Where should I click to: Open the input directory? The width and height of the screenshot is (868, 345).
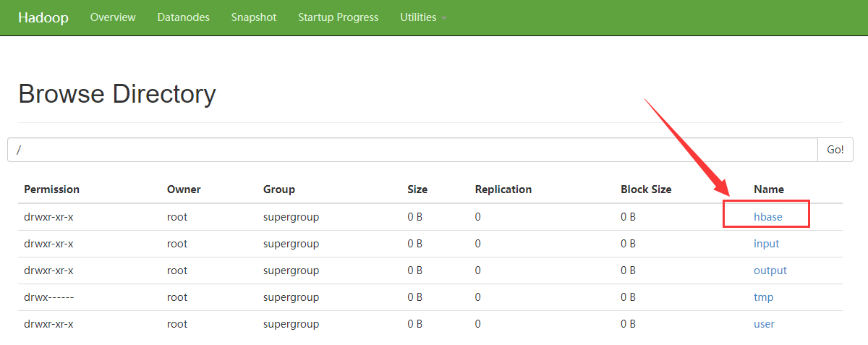[x=766, y=244]
